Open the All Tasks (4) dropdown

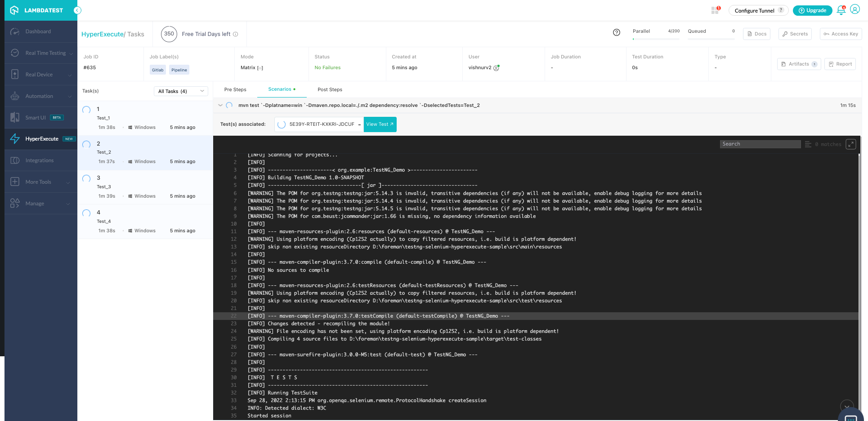pos(181,91)
